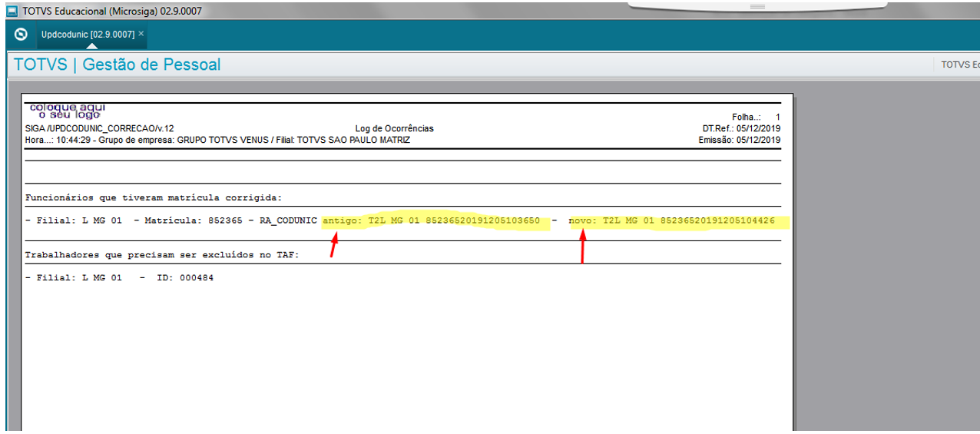Click the floating handle bar at top center
Screen dimensions: 980x434
pos(757,5)
